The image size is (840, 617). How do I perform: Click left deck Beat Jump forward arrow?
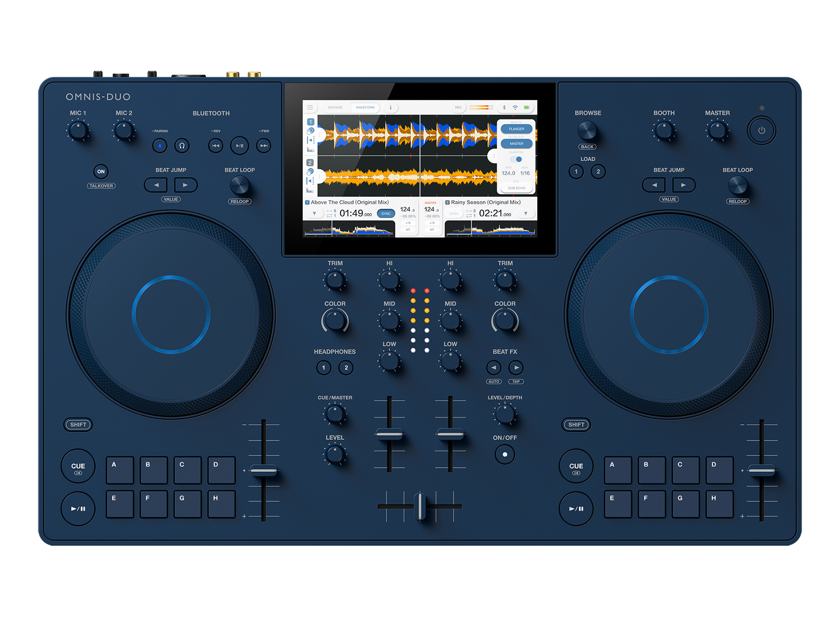[186, 185]
